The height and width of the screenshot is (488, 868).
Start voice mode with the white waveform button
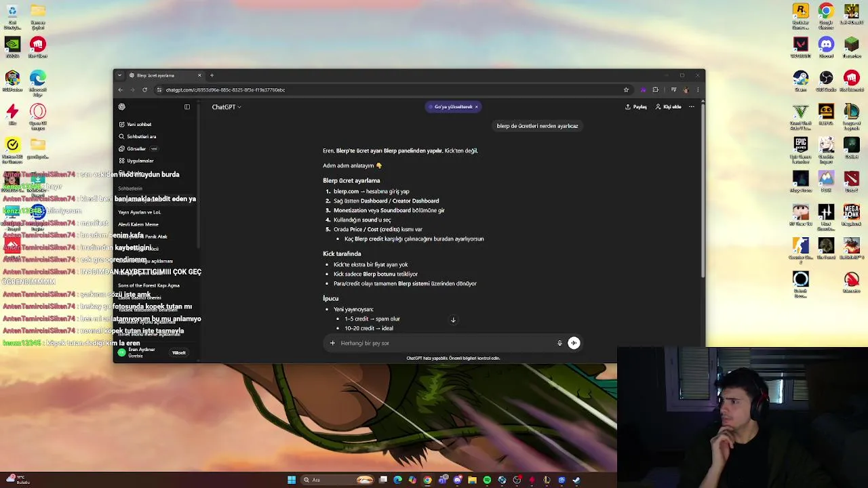[574, 343]
